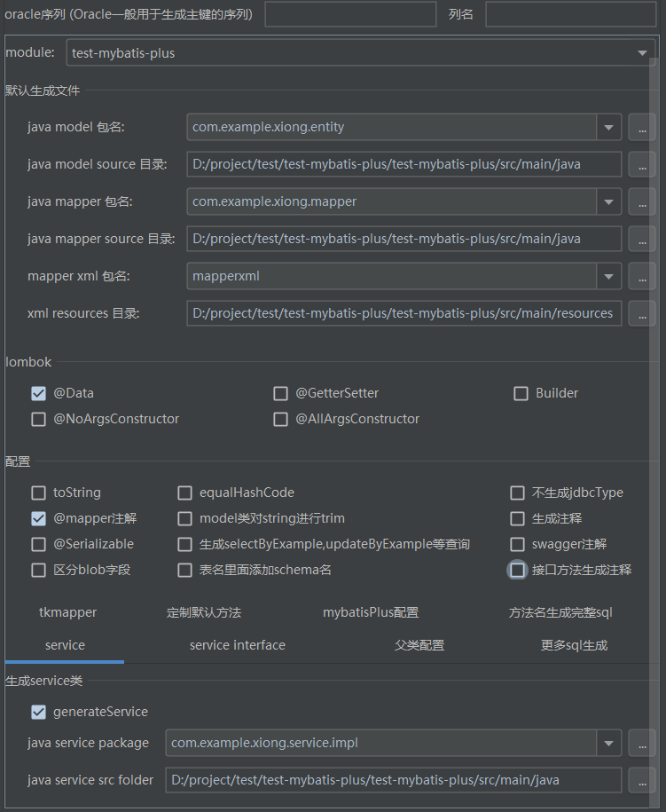Switch to the mybatisPlus配置 tab
The height and width of the screenshot is (812, 666).
[370, 612]
